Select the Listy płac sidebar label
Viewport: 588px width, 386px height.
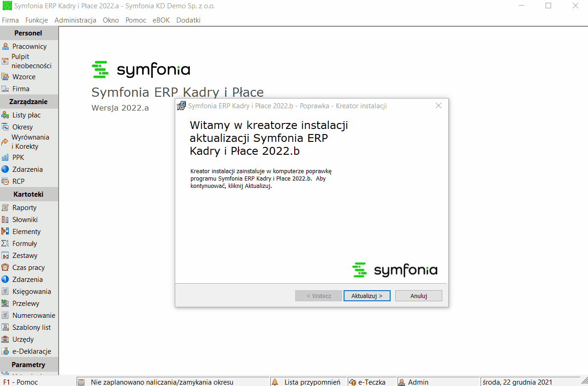tap(26, 115)
